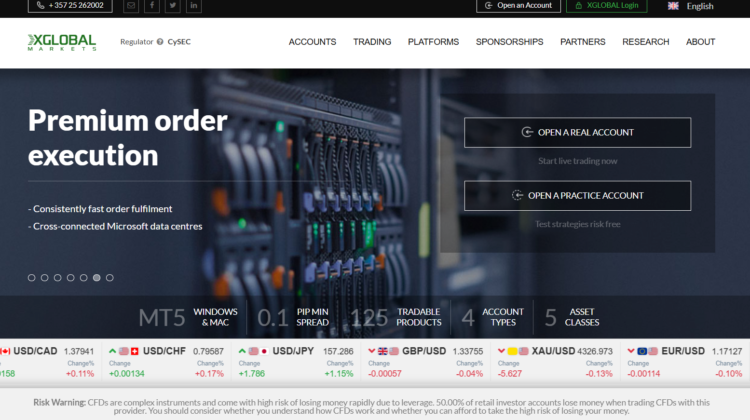The height and width of the screenshot is (420, 750).
Task: Open the Twitter social icon
Action: coord(172,6)
